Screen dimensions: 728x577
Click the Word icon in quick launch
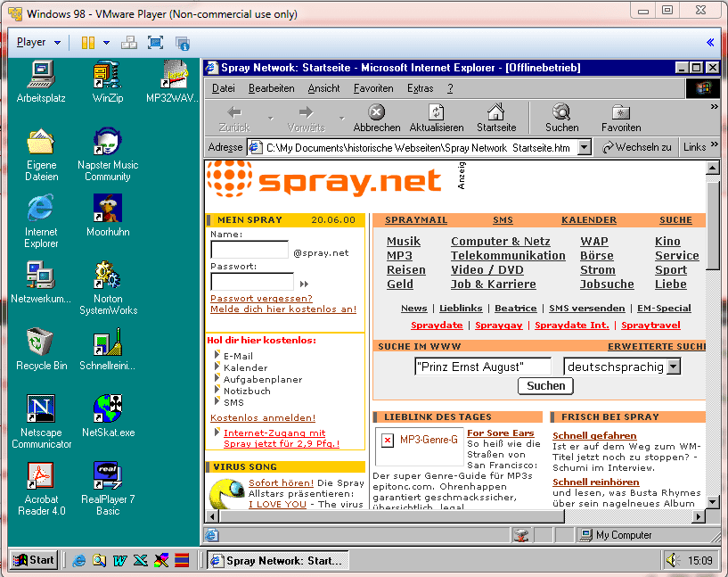coord(119,560)
